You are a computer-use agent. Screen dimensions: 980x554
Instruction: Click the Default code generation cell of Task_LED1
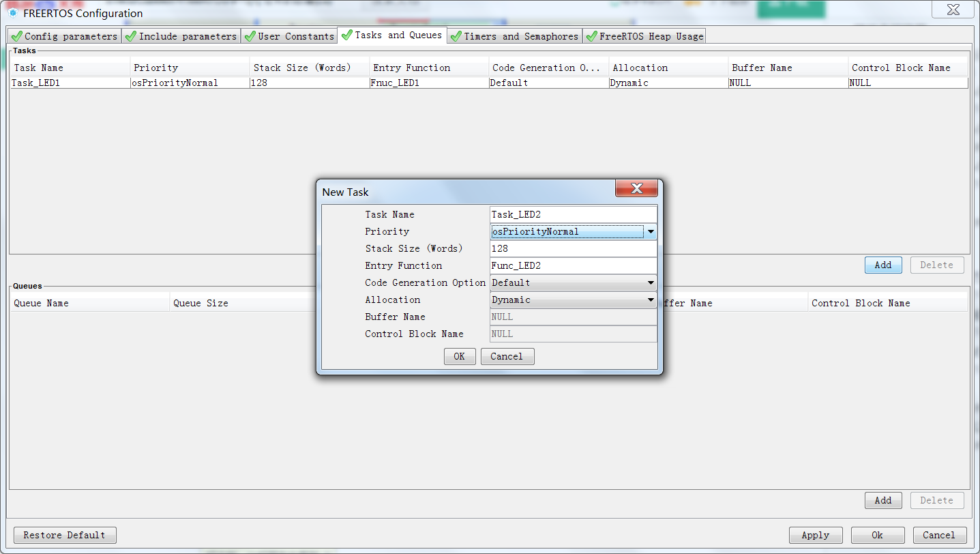tap(549, 83)
